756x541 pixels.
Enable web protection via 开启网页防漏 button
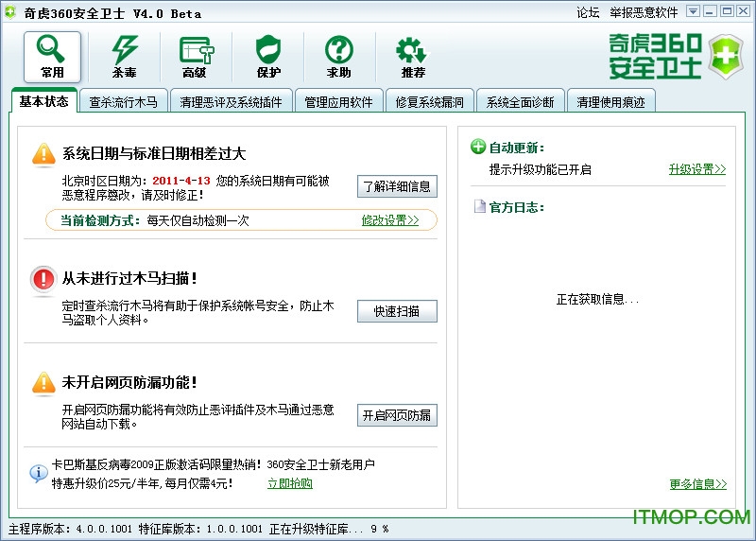pos(397,415)
